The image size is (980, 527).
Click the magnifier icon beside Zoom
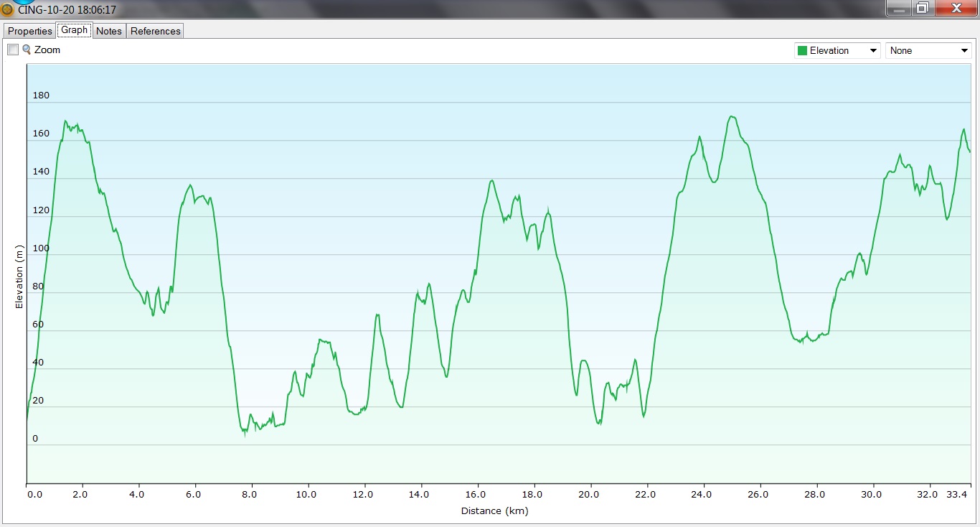point(27,50)
